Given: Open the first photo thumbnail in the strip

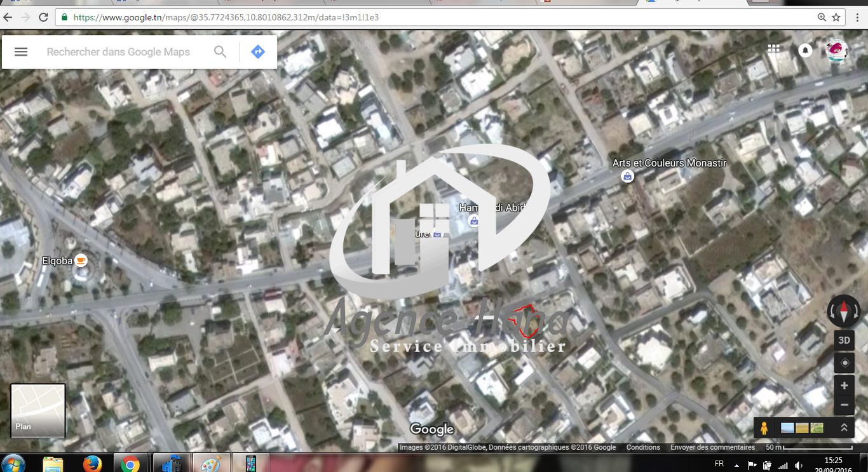Looking at the screenshot, I should pyautogui.click(x=787, y=428).
